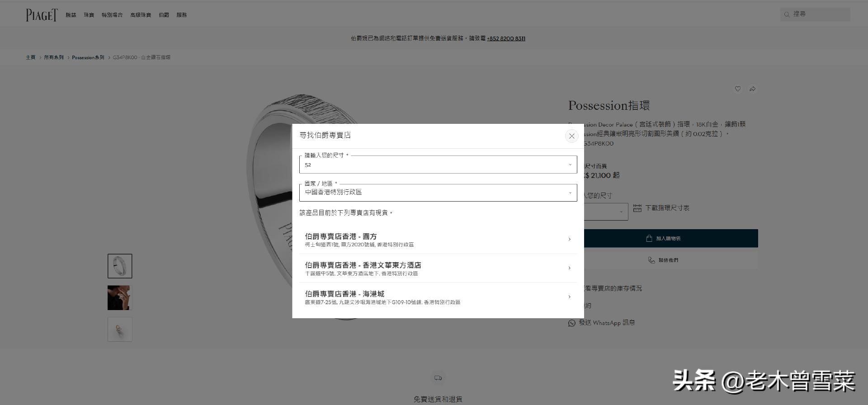Go to 所有系列 breadcrumb

tap(53, 57)
